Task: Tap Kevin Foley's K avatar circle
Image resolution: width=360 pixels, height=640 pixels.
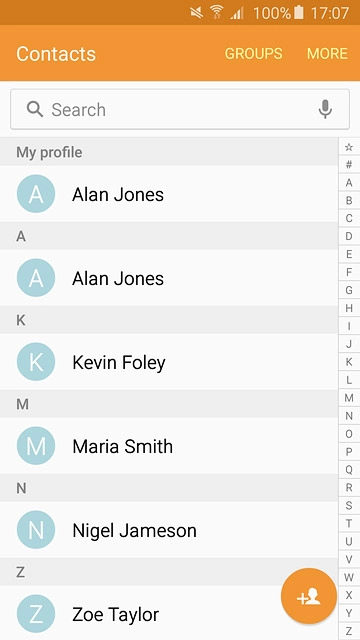Action: pos(36,362)
